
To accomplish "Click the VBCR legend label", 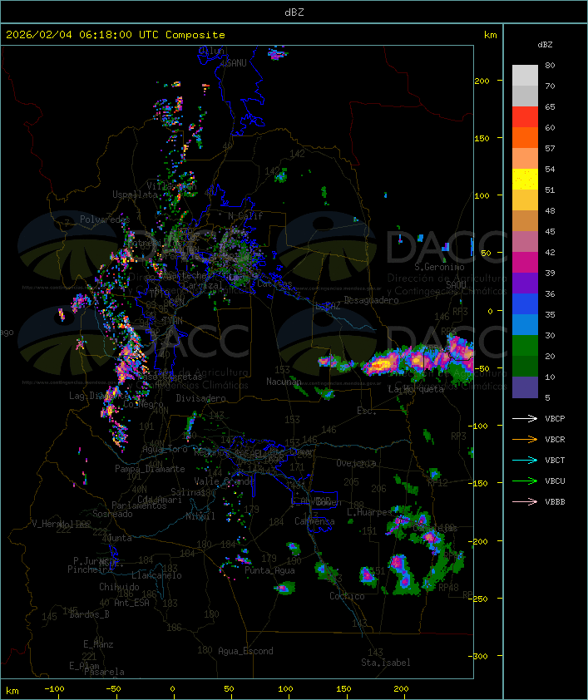I will 555,439.
